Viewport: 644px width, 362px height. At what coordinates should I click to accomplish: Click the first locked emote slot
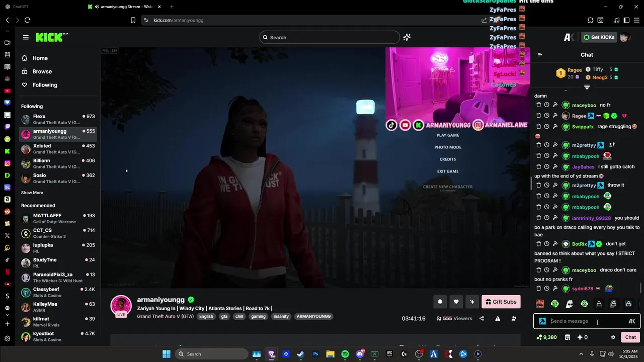pyautogui.click(x=599, y=304)
